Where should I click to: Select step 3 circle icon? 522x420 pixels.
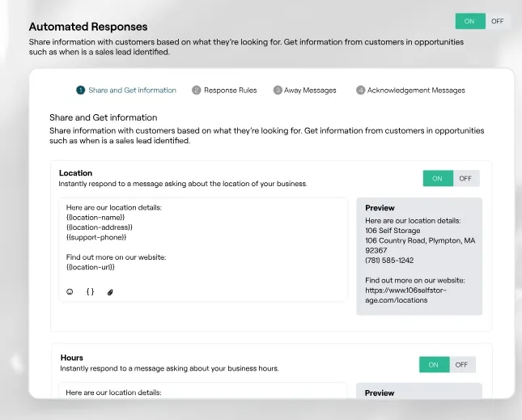pos(278,90)
